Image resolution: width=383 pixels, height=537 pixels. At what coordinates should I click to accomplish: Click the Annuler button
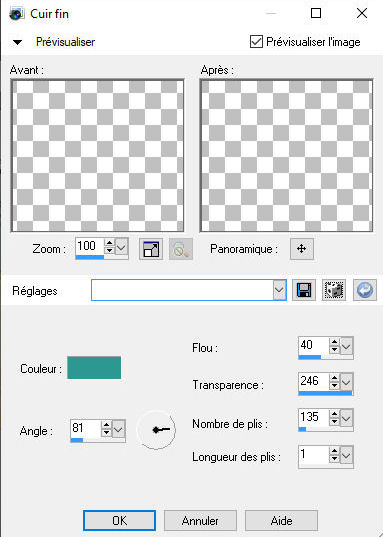[200, 521]
